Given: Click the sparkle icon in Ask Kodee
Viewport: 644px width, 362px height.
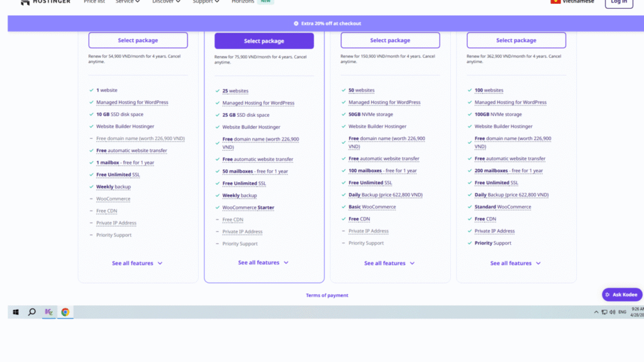Looking at the screenshot, I should point(608,295).
